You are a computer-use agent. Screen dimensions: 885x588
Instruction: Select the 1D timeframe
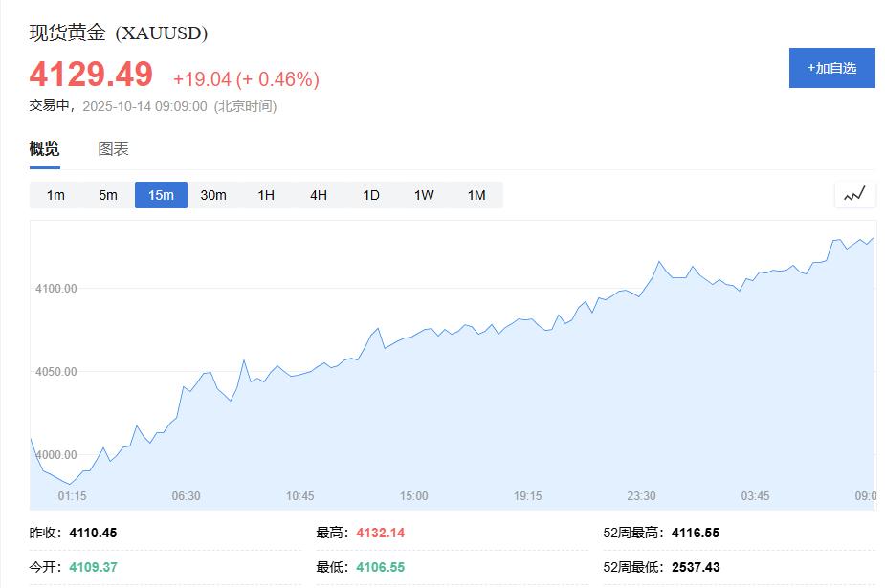pyautogui.click(x=371, y=194)
